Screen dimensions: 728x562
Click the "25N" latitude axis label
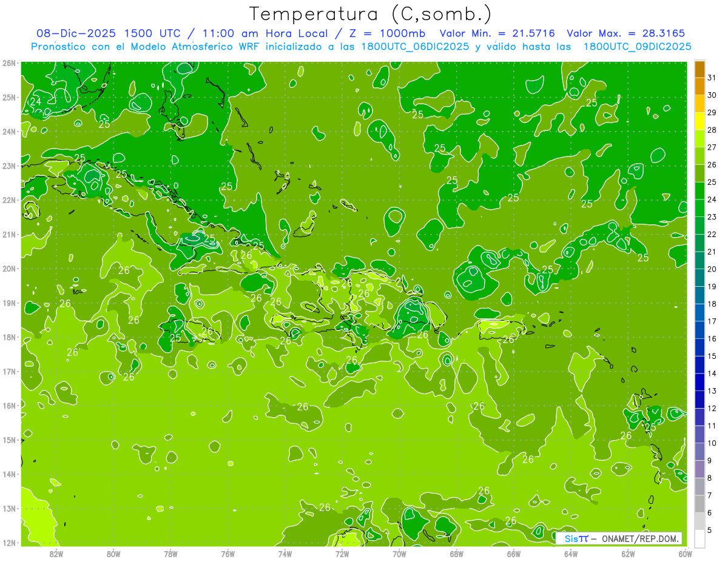[x=9, y=97]
